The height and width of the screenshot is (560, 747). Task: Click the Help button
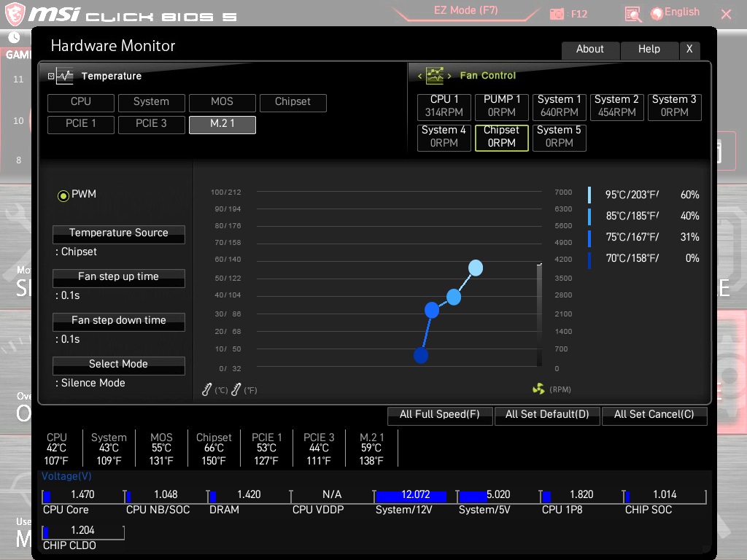coord(649,50)
